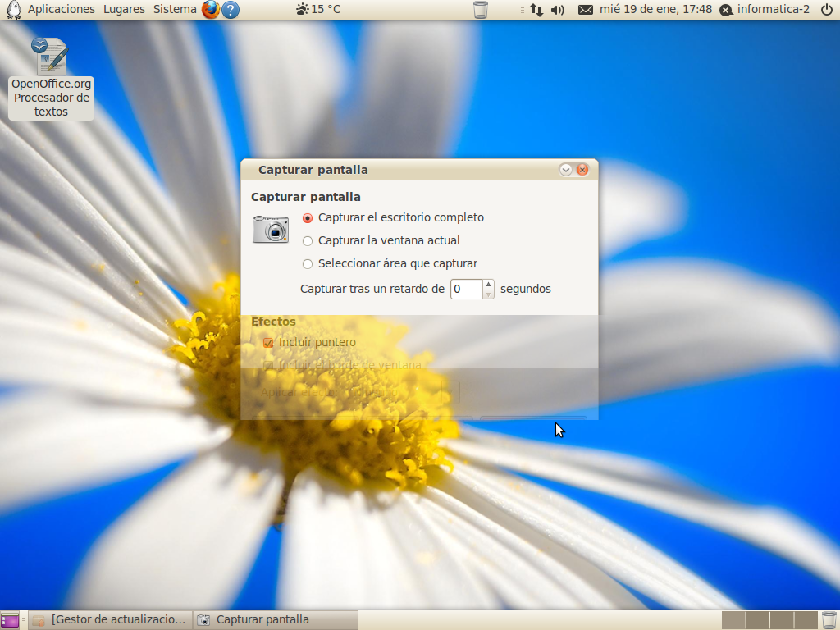Open the Sistema menu
This screenshot has height=630, width=840.
(175, 10)
